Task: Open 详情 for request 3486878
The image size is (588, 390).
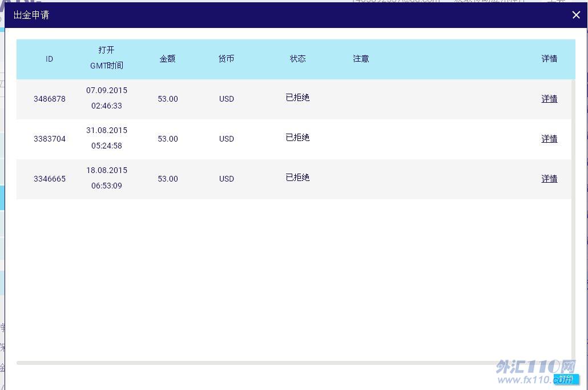Action: (549, 99)
